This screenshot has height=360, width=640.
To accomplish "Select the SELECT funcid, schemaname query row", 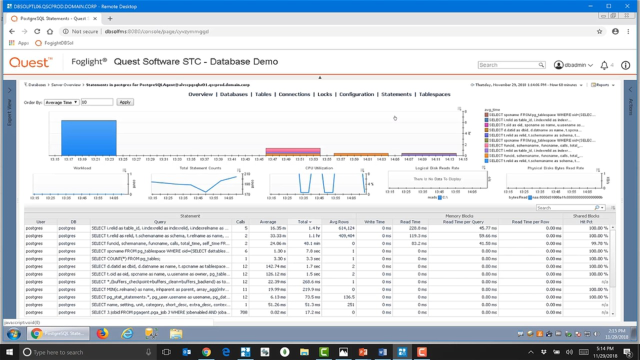I will tap(317, 243).
